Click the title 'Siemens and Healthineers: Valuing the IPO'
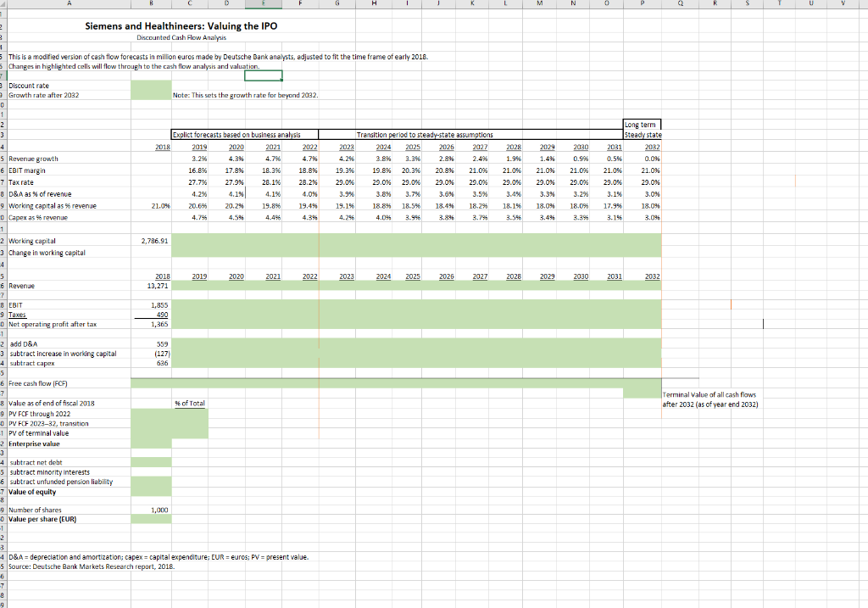This screenshot has width=868, height=608. [181, 26]
